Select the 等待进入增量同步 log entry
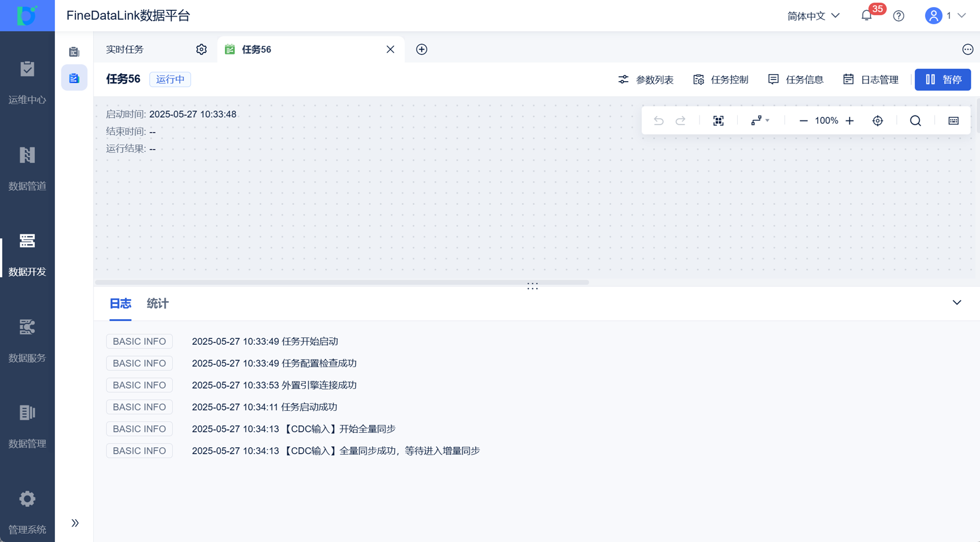Screen dimensions: 980x542 click(x=336, y=450)
